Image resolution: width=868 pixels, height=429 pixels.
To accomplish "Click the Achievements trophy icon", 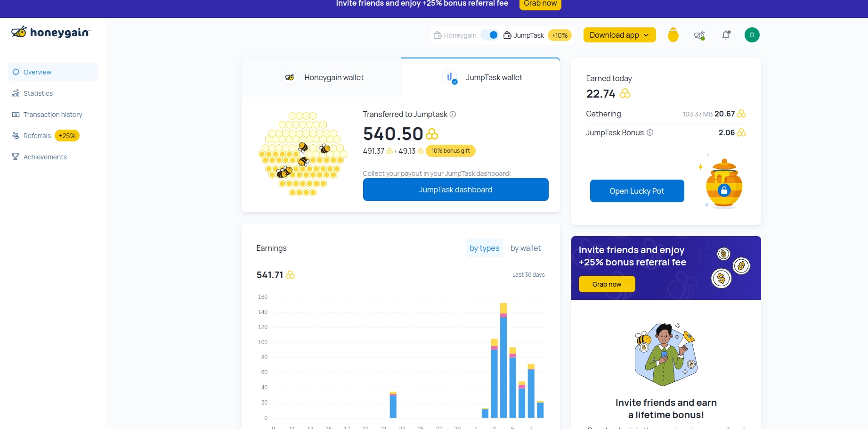I will [x=16, y=157].
